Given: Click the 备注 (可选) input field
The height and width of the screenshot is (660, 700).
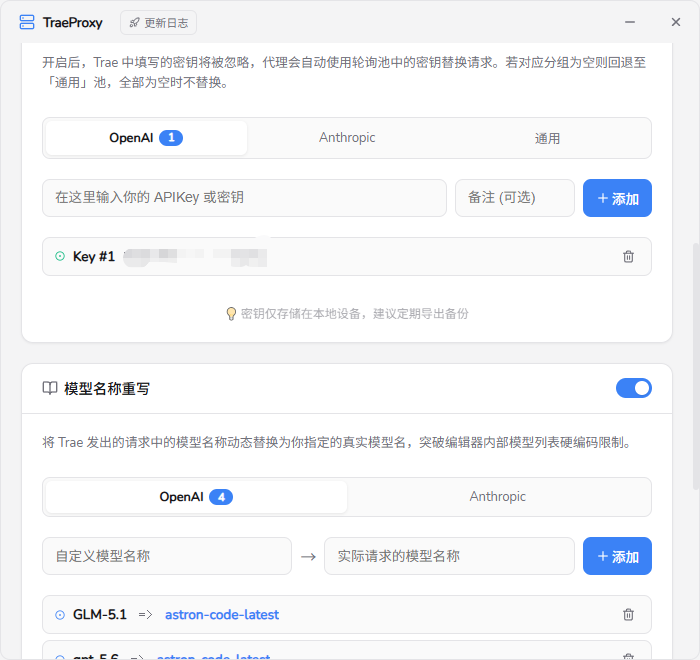Looking at the screenshot, I should coord(515,198).
